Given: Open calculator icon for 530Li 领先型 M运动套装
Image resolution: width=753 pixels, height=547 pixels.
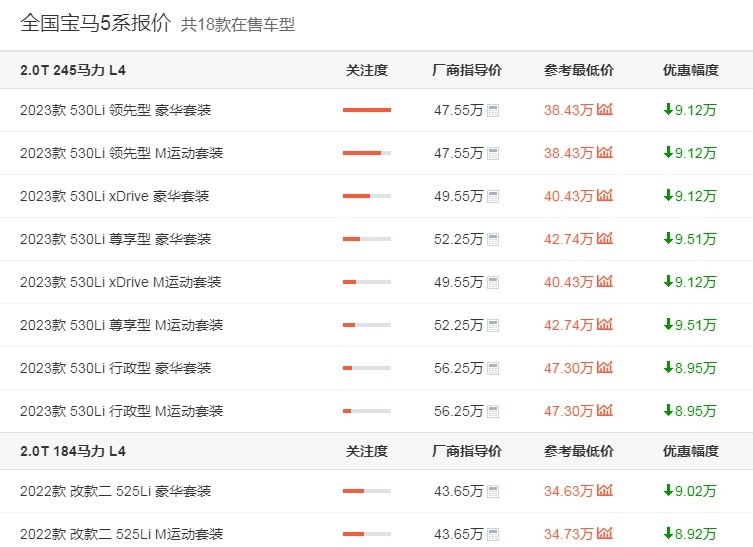Looking at the screenshot, I should click(493, 154).
